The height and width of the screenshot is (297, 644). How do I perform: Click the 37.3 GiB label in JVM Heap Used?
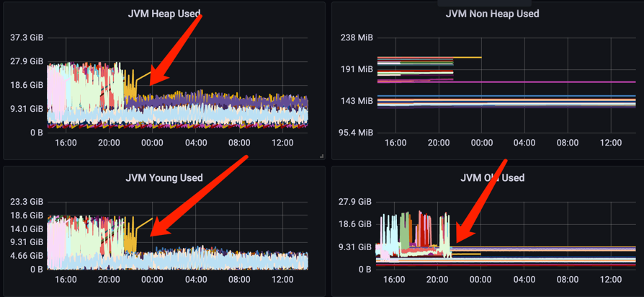point(27,37)
